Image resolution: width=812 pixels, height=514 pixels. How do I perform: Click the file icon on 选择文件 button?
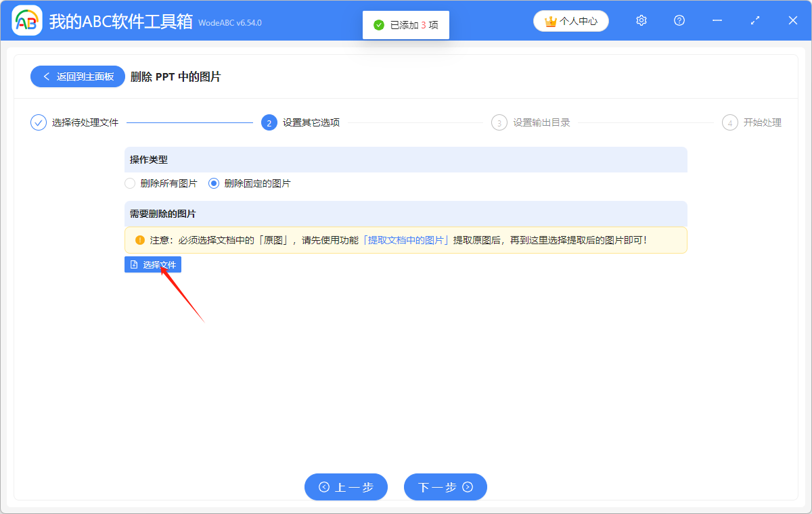coord(133,264)
